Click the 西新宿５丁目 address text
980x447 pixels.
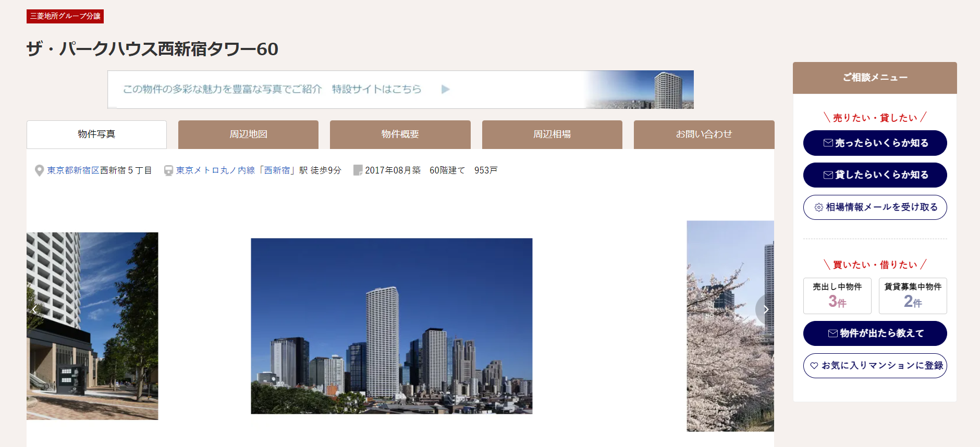pos(126,170)
